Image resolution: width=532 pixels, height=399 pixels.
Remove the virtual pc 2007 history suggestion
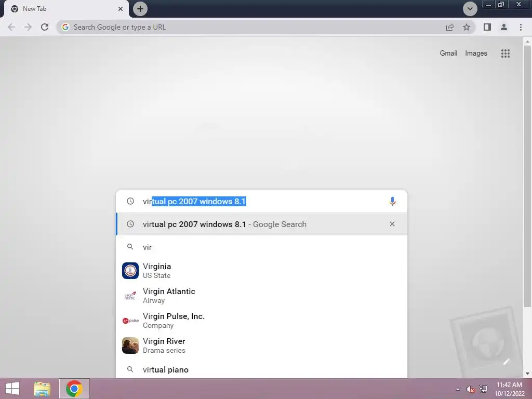click(x=392, y=224)
